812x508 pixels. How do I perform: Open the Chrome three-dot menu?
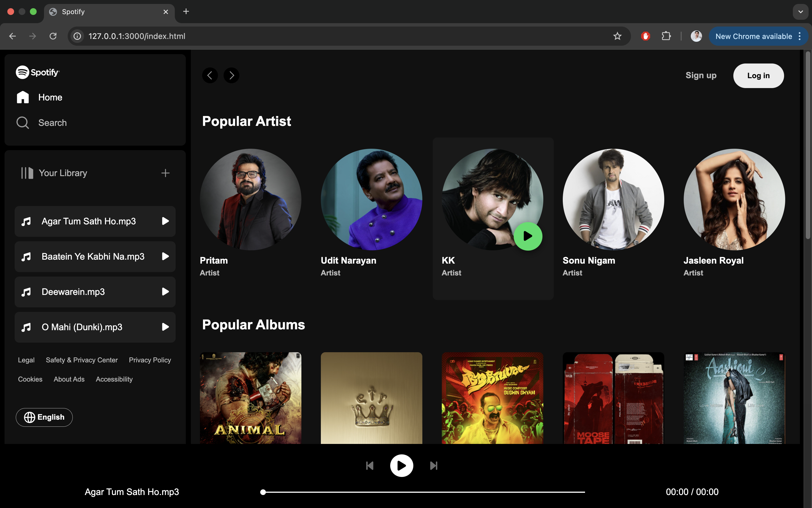point(800,36)
